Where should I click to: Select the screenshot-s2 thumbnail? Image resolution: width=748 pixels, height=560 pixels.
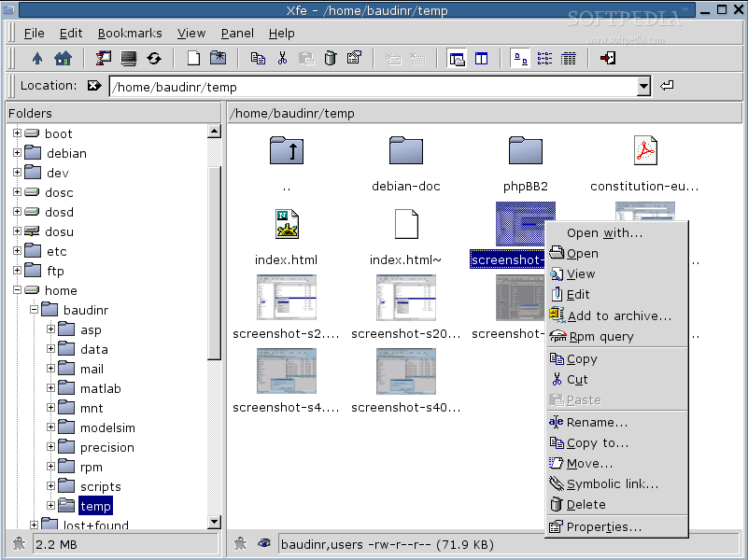tap(287, 298)
